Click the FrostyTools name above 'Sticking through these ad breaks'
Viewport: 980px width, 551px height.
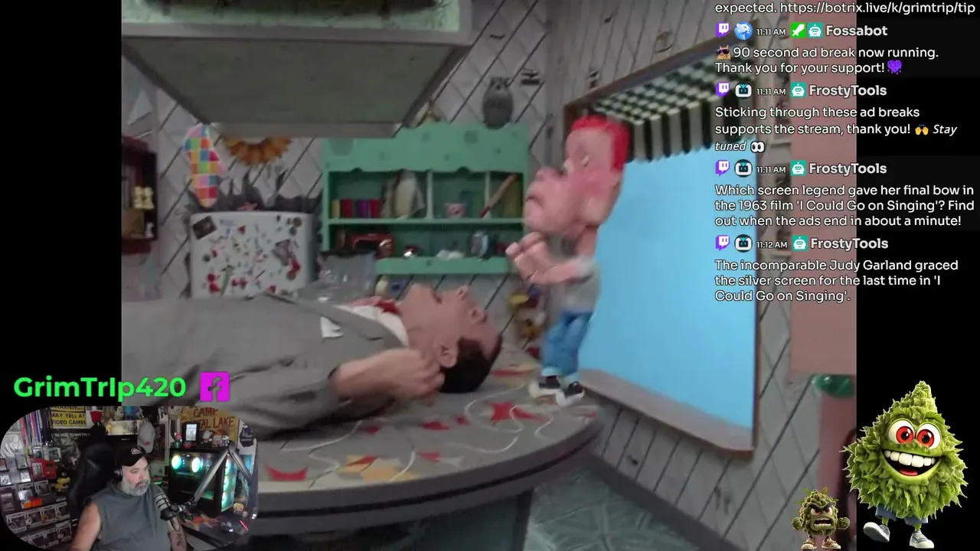(848, 90)
